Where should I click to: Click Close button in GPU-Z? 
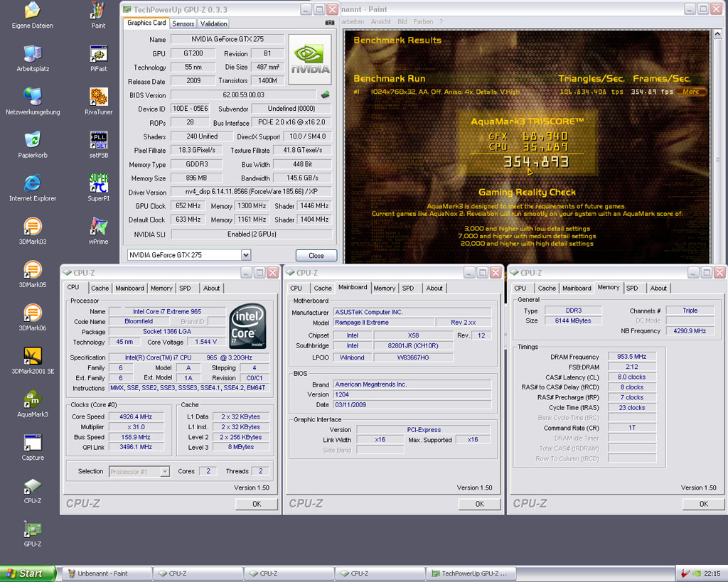(x=316, y=255)
